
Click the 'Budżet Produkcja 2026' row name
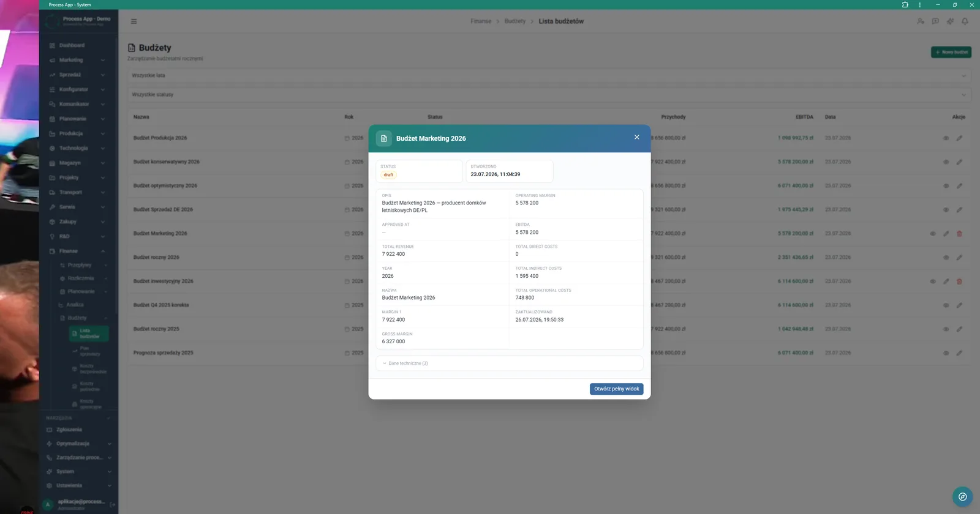coord(160,138)
